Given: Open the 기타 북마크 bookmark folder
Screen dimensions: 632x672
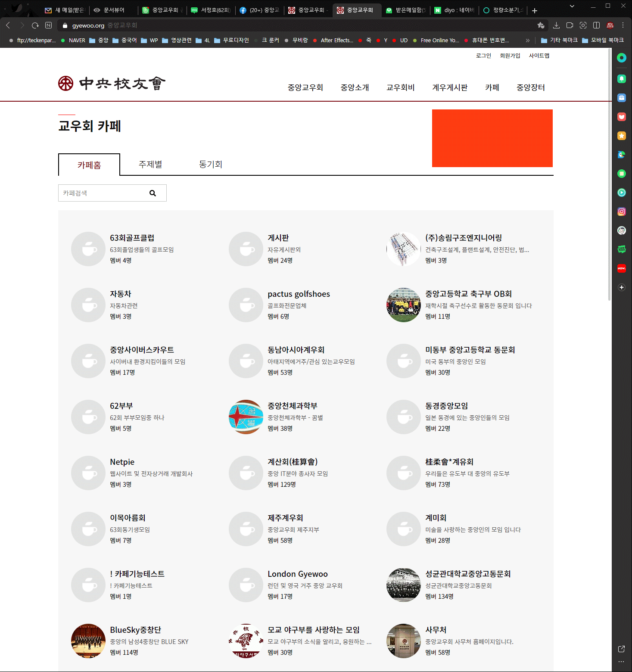Looking at the screenshot, I should pyautogui.click(x=559, y=40).
